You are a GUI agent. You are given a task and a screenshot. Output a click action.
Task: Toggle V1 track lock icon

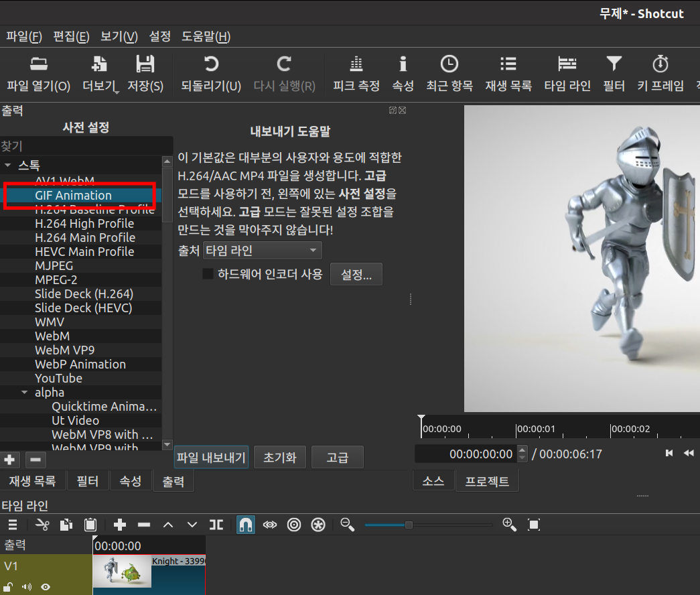tap(8, 586)
